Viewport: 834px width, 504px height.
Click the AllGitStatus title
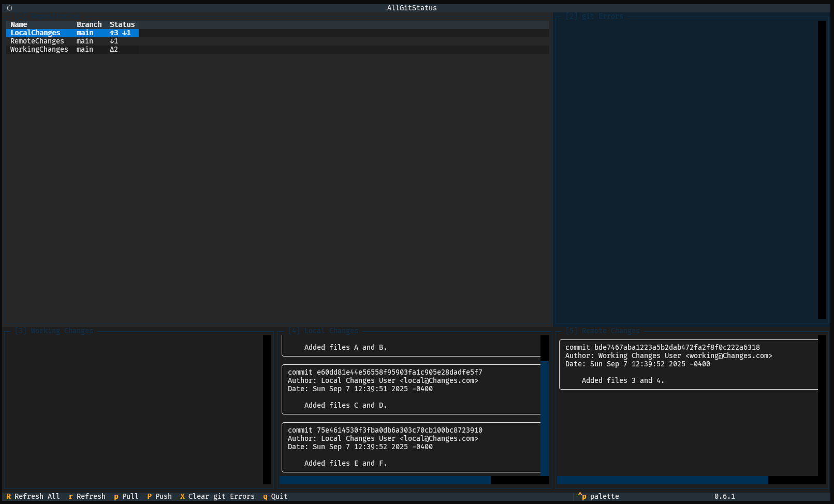[x=412, y=8]
